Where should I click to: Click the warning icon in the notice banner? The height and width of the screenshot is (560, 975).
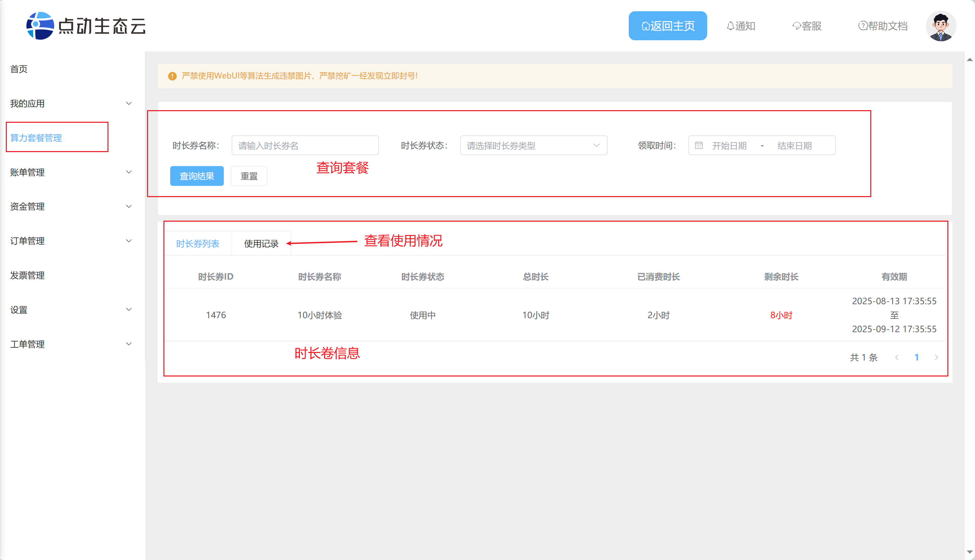tap(172, 76)
